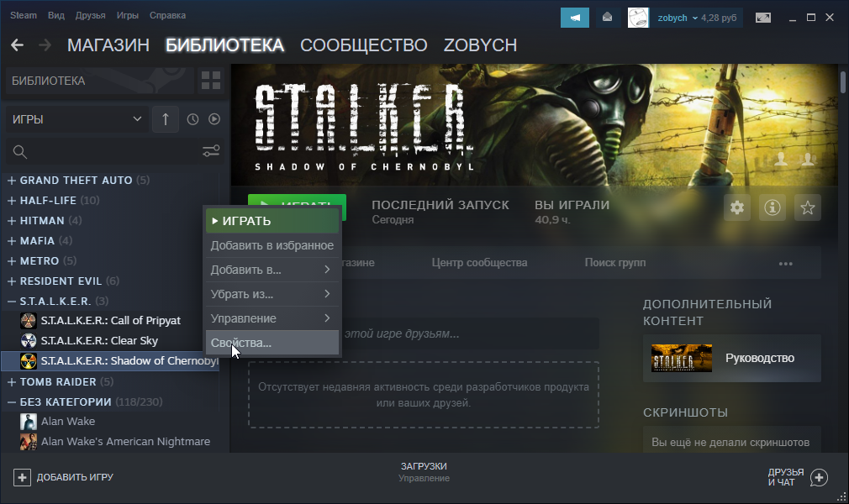Add game to favorites star icon
The image size is (849, 504).
pyautogui.click(x=807, y=207)
